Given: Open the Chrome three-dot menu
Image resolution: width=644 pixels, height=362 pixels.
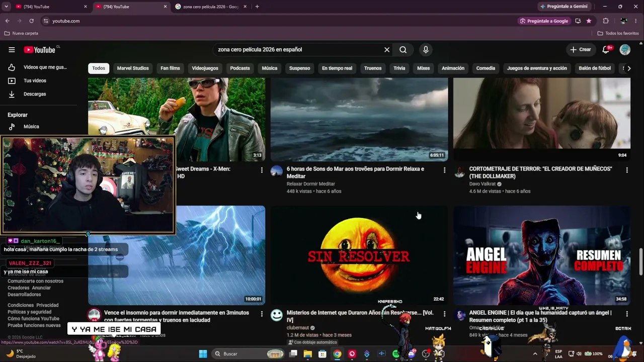Looking at the screenshot, I should pyautogui.click(x=636, y=21).
